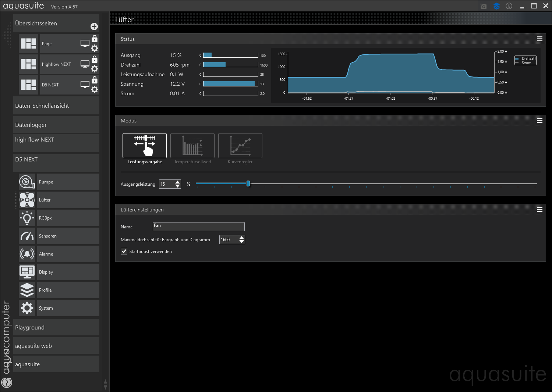
Task: Go to the RGBpx page
Action: point(68,218)
